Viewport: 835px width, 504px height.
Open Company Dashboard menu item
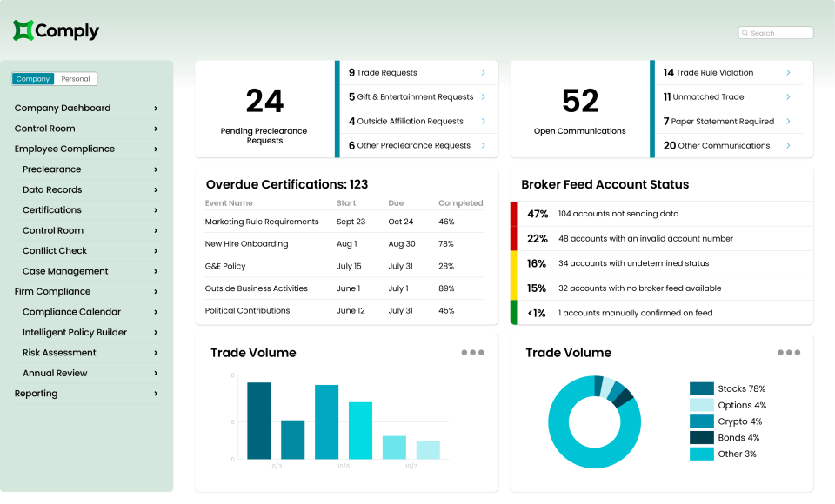[63, 109]
